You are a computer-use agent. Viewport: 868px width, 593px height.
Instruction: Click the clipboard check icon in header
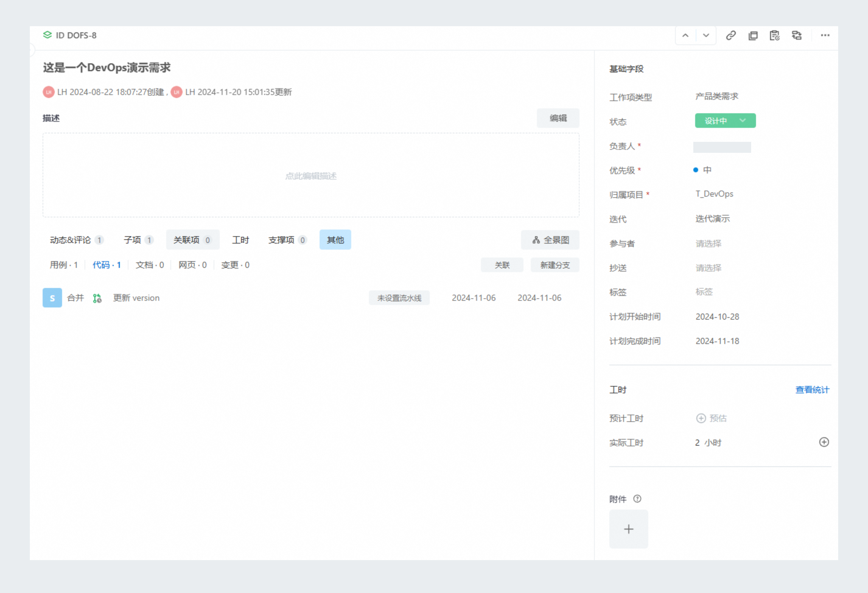775,36
